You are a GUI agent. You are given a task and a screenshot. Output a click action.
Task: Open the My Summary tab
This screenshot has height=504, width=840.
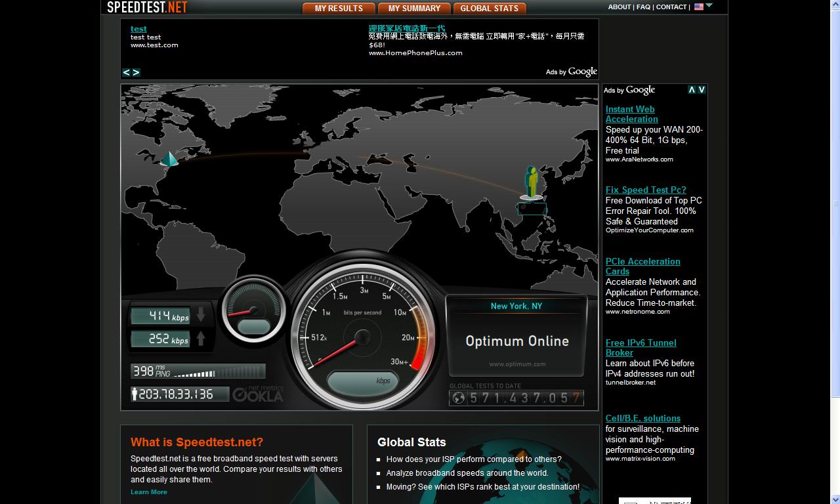pyautogui.click(x=414, y=9)
